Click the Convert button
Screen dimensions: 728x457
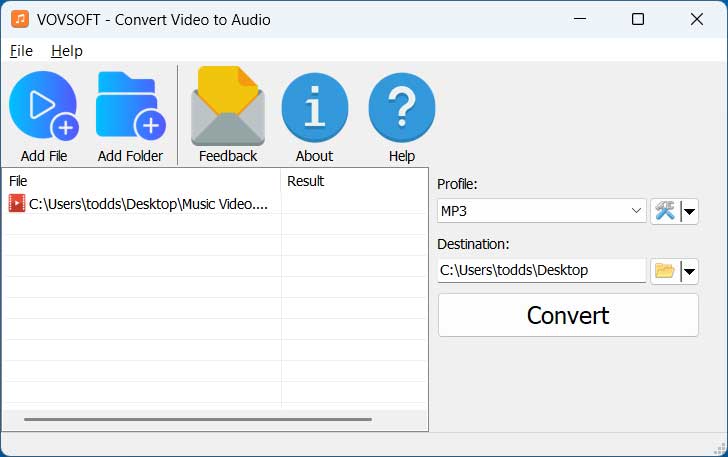coord(568,315)
